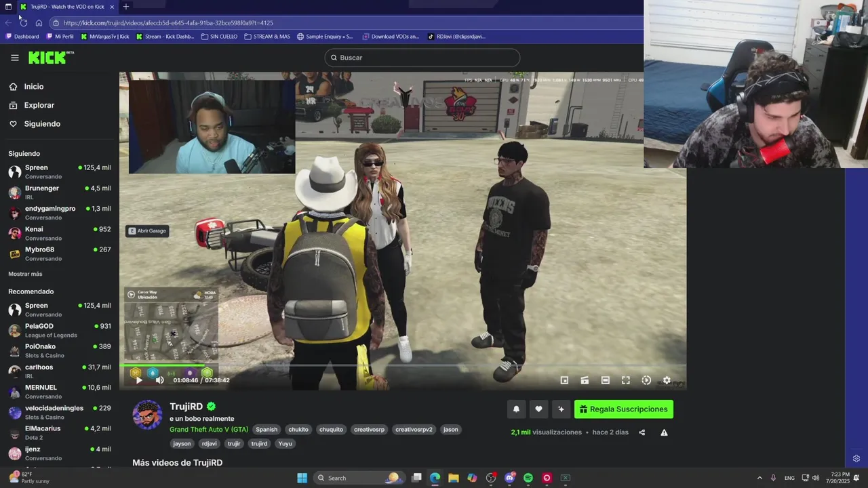Follow TrujiRD with heart button

tap(538, 409)
